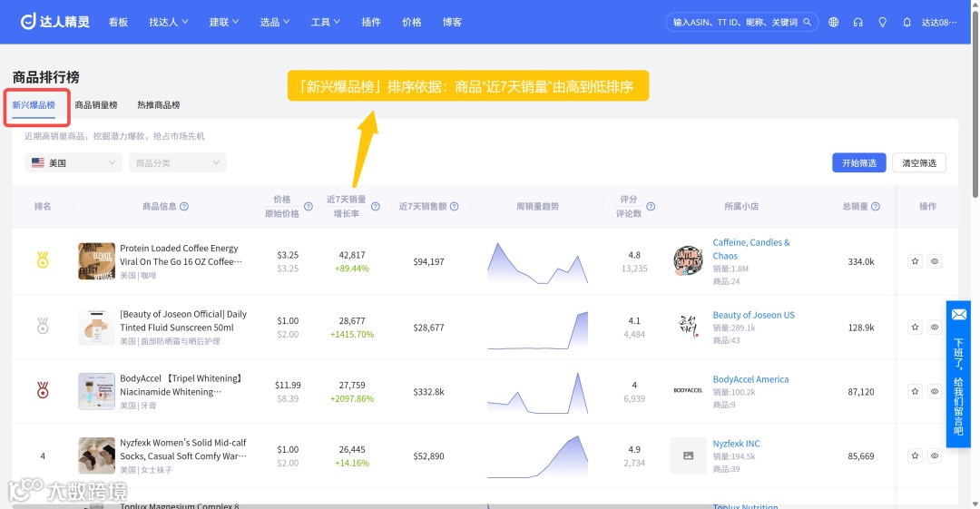Click help icon next to 商品信息
Image resolution: width=980 pixels, height=509 pixels.
tap(184, 206)
